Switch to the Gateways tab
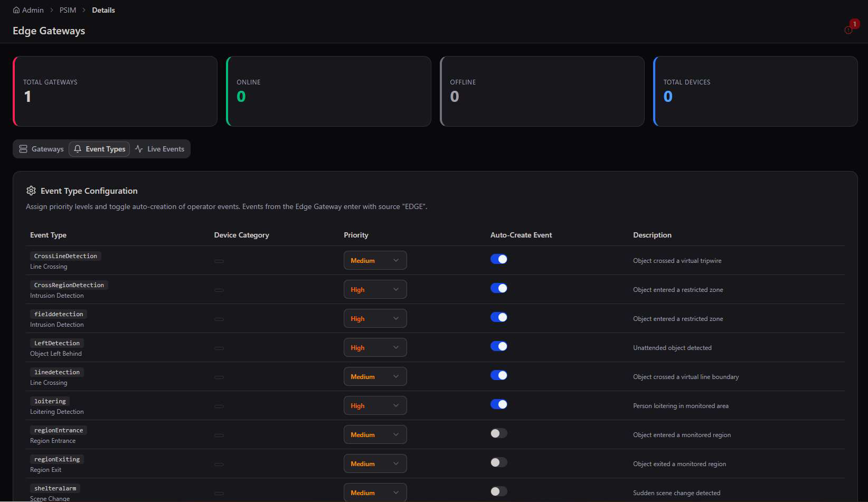This screenshot has width=868, height=502. point(41,149)
